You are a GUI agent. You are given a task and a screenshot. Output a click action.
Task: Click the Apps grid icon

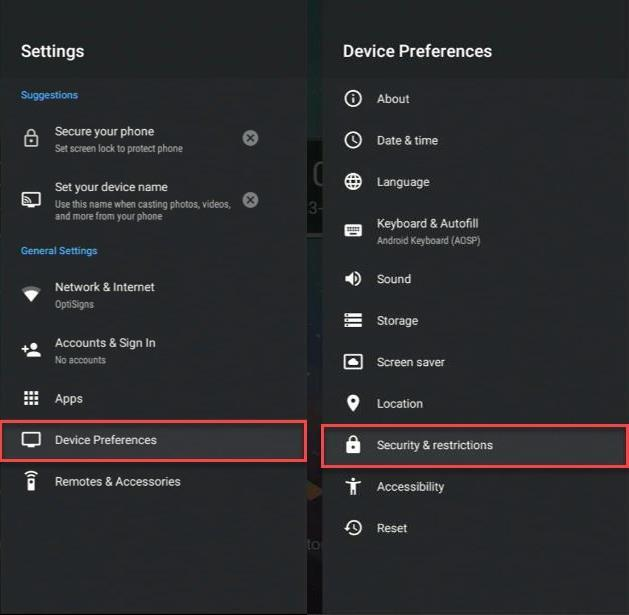[x=31, y=398]
